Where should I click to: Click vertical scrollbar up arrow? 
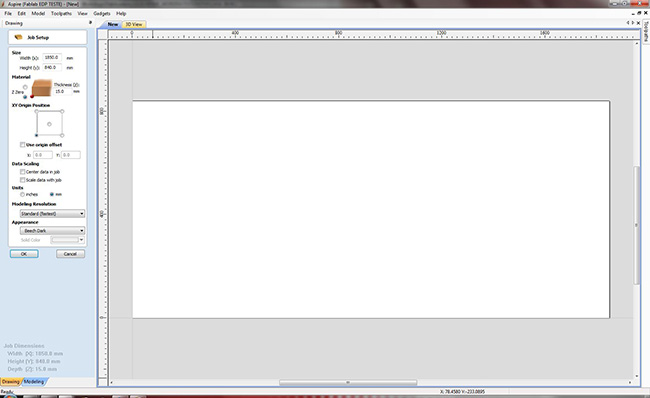pyautogui.click(x=637, y=43)
